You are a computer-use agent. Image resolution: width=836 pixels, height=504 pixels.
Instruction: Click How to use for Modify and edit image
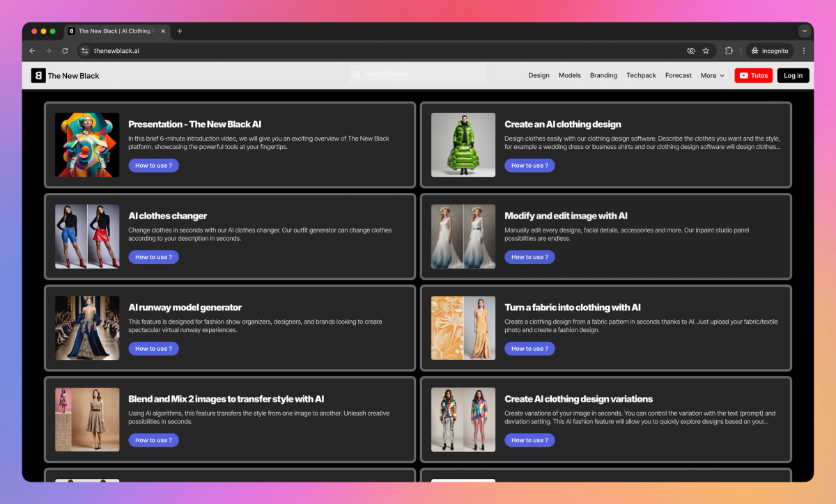point(529,257)
